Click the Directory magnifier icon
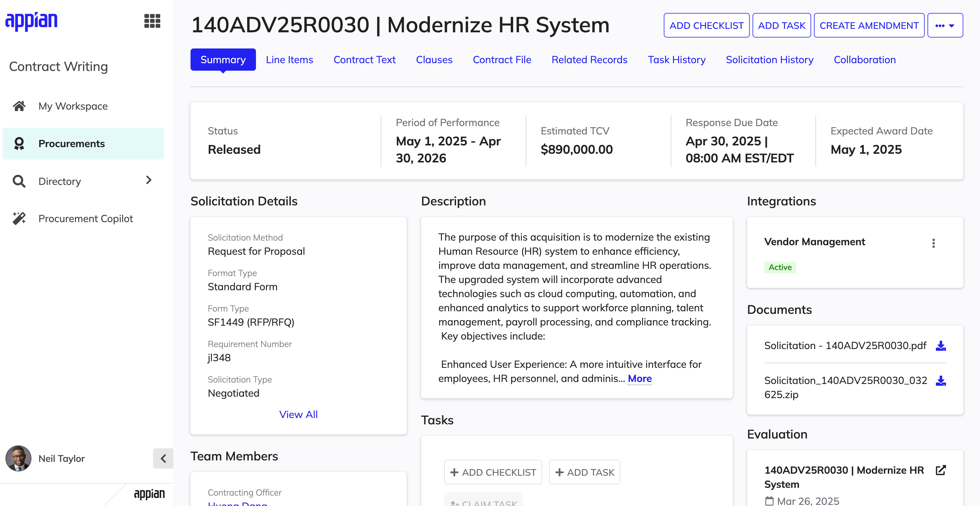 tap(19, 181)
